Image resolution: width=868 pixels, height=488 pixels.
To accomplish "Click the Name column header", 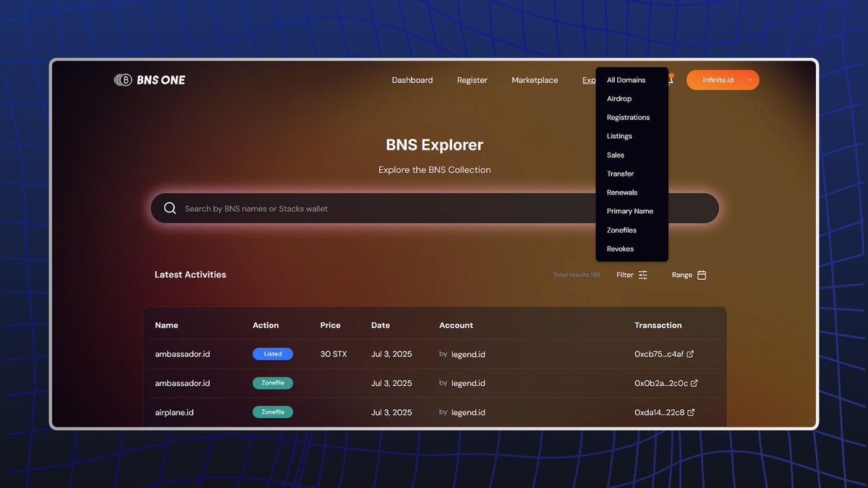I will [x=166, y=325].
